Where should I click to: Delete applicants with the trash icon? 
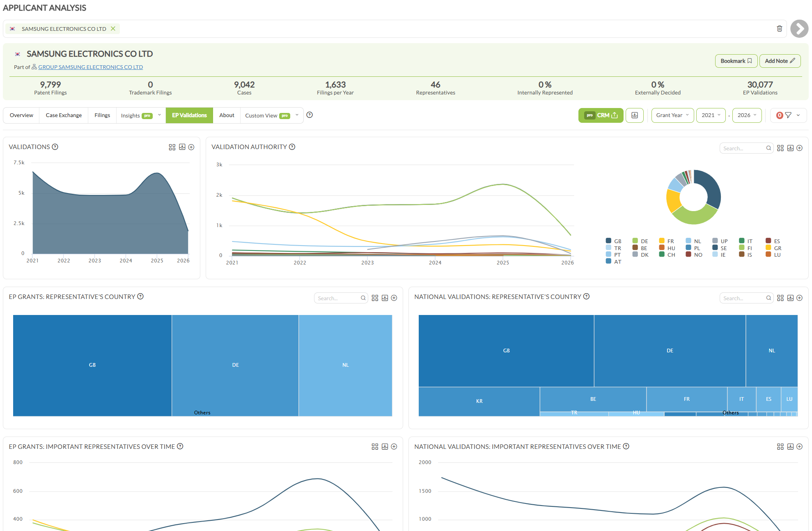click(x=779, y=29)
